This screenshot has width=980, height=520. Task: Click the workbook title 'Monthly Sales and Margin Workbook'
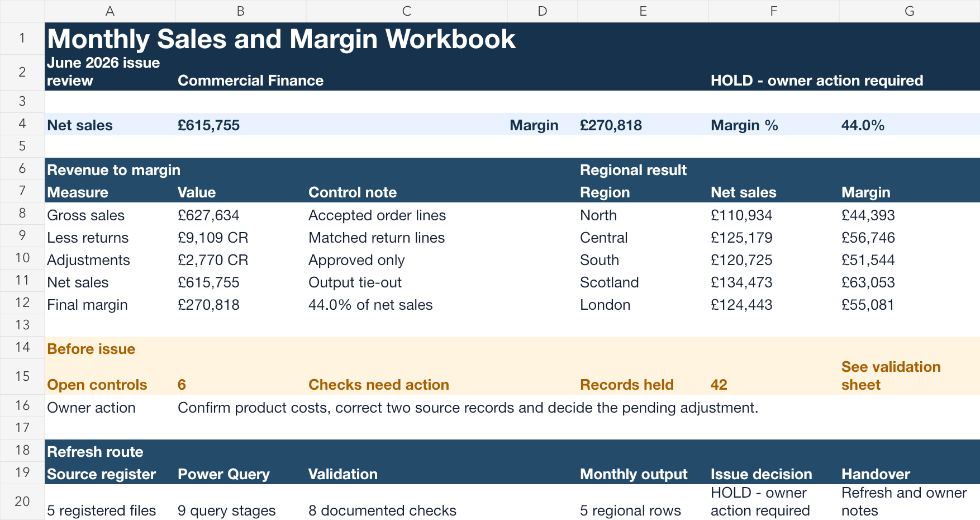coord(282,39)
